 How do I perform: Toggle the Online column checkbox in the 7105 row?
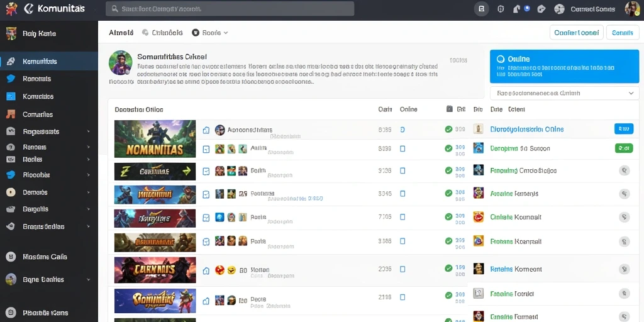tap(402, 217)
